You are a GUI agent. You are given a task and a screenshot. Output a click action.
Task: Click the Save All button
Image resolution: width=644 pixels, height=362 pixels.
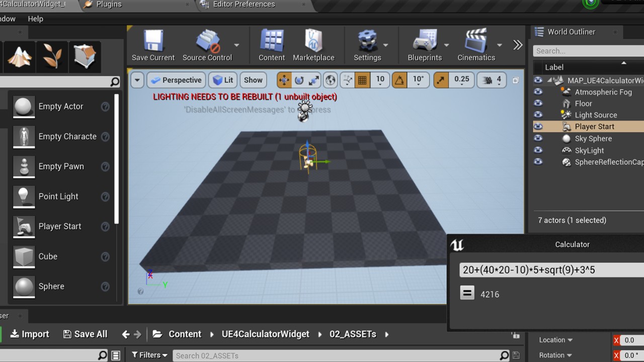(85, 334)
